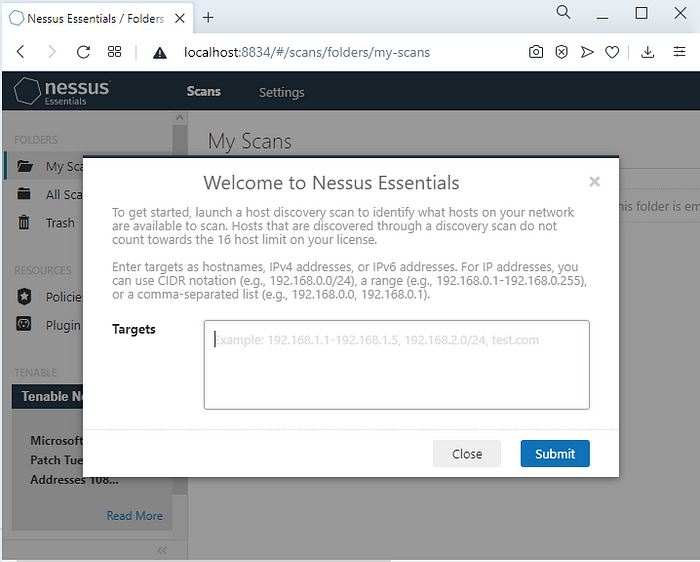The image size is (700, 562).
Task: Open the Settings tab in the Nessus header
Action: (x=282, y=92)
